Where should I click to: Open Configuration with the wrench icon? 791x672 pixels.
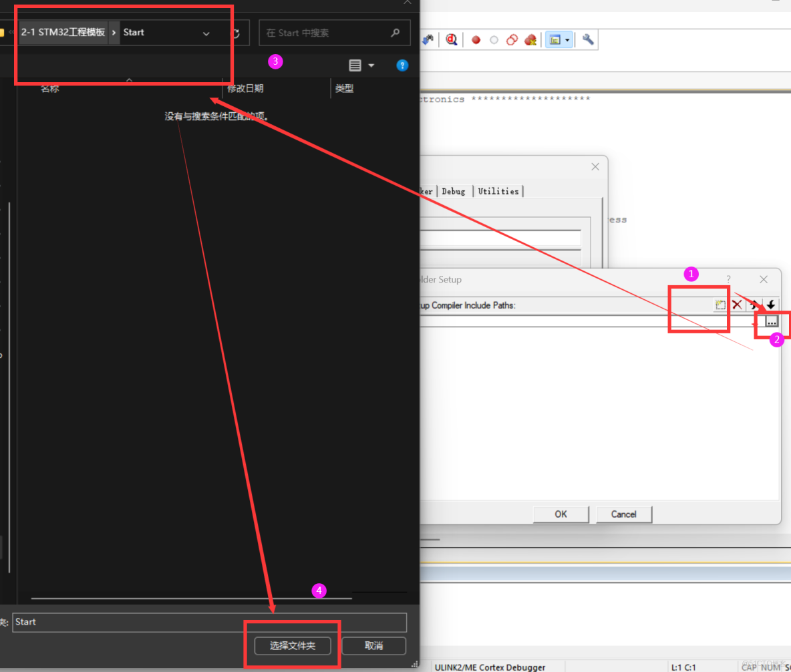point(588,40)
